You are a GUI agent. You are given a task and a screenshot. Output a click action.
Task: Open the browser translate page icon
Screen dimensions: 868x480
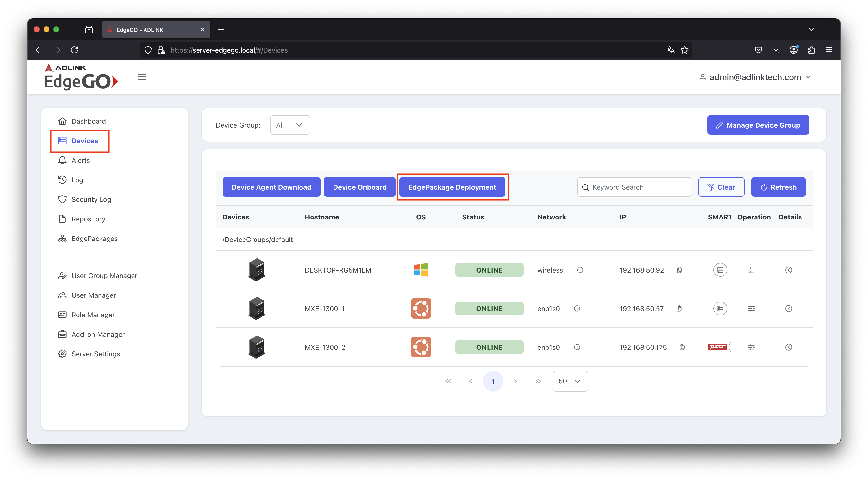click(670, 50)
